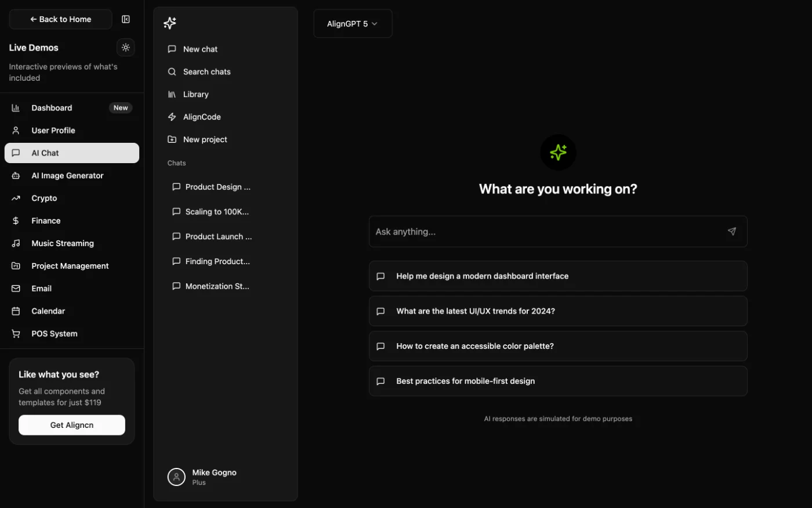
Task: Open the Product Launch chat
Action: point(226,237)
